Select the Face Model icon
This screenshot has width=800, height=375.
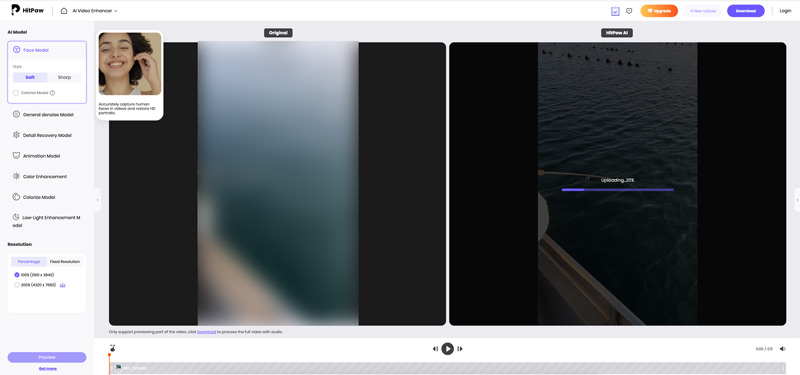(17, 50)
